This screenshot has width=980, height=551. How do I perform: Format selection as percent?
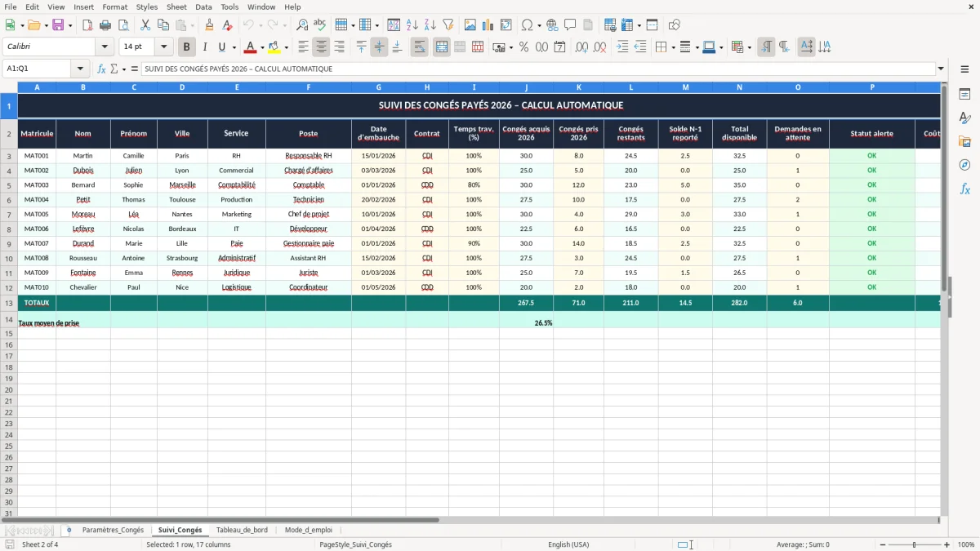point(524,47)
